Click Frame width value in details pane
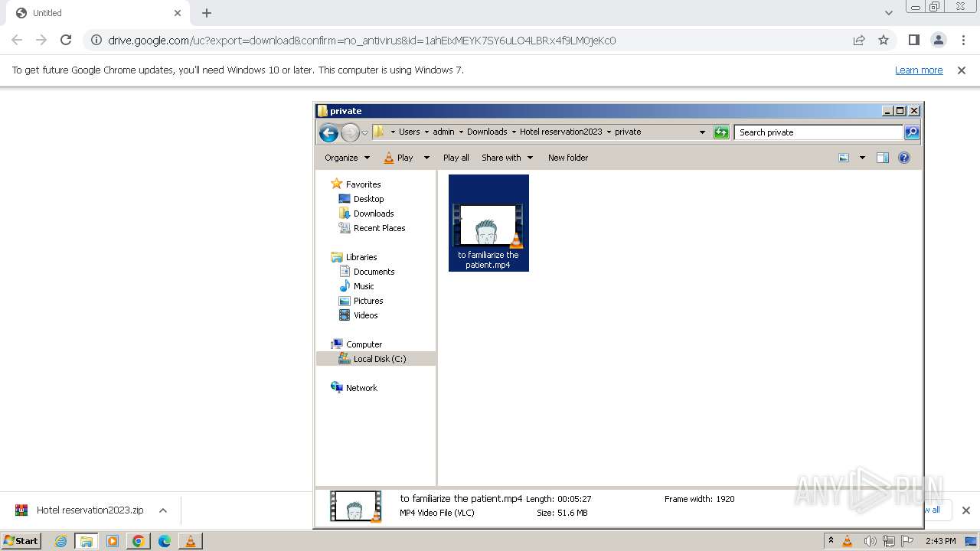The width and height of the screenshot is (980, 551). [725, 499]
